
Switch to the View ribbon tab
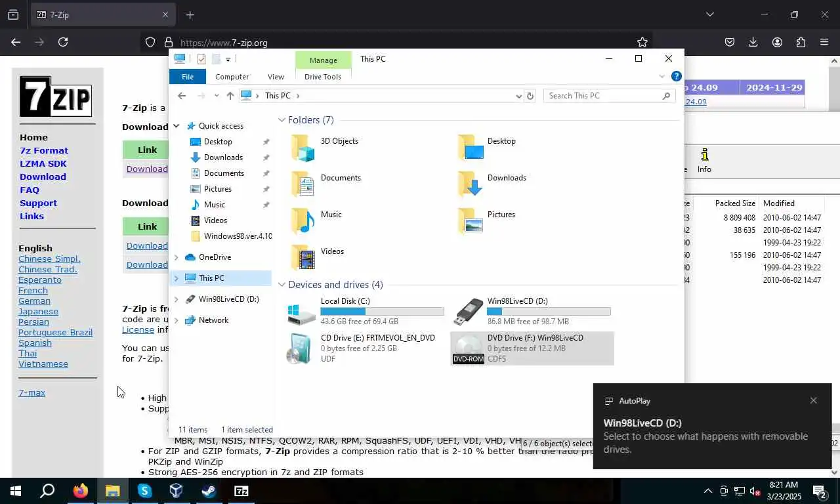[x=276, y=77]
